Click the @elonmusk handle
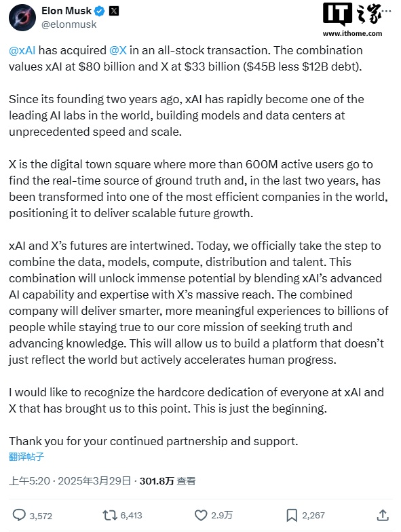Screen dimensions: 401x532 (69, 24)
